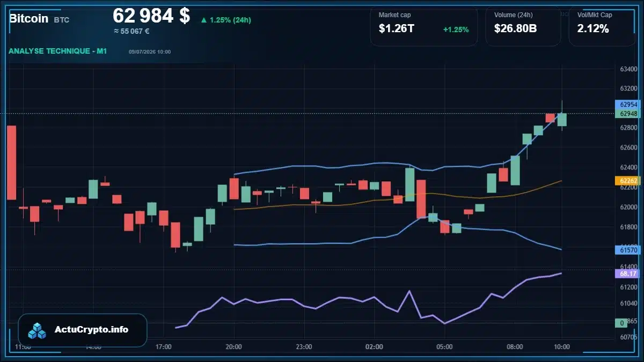
Task: Click the BTC ticker label
Action: 61,20
